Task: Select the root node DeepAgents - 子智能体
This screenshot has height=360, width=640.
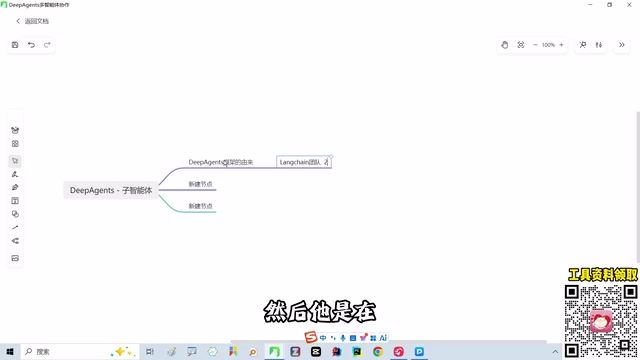Action: click(111, 190)
